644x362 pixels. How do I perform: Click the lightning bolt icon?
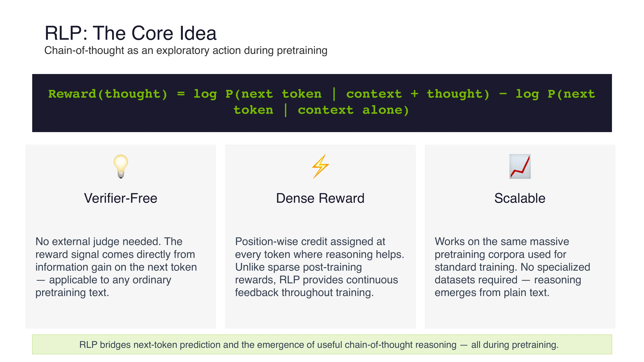[320, 166]
